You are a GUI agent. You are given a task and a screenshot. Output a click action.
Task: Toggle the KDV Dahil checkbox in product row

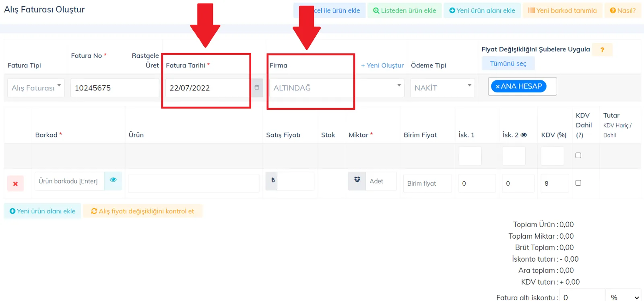tap(578, 183)
